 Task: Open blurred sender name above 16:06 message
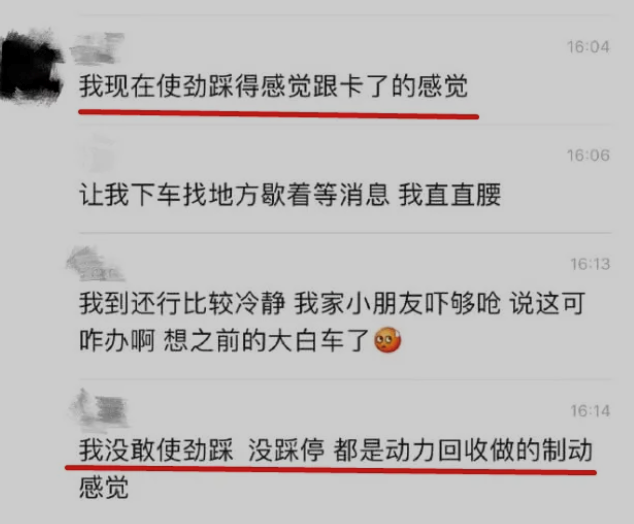98,154
